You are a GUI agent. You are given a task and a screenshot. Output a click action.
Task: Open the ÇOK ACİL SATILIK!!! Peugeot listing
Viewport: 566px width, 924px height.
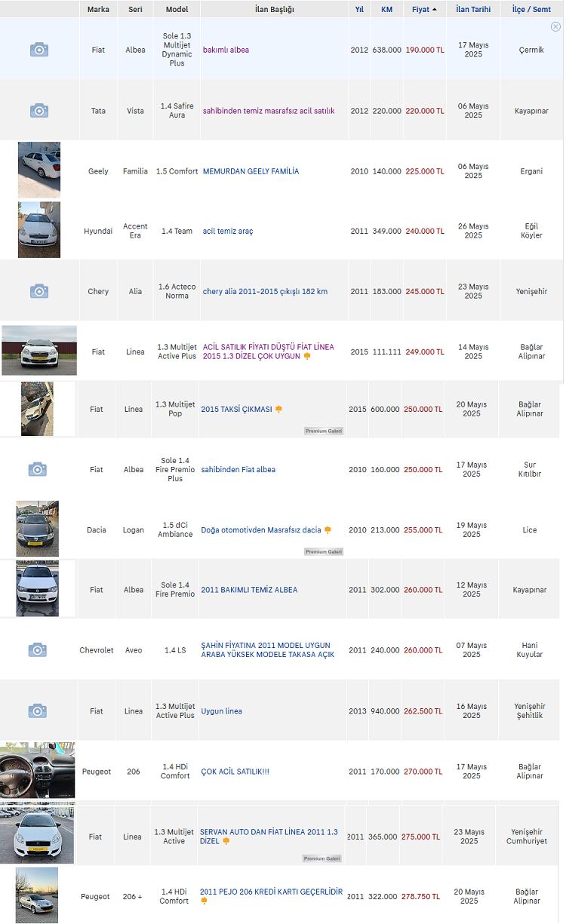click(x=235, y=772)
